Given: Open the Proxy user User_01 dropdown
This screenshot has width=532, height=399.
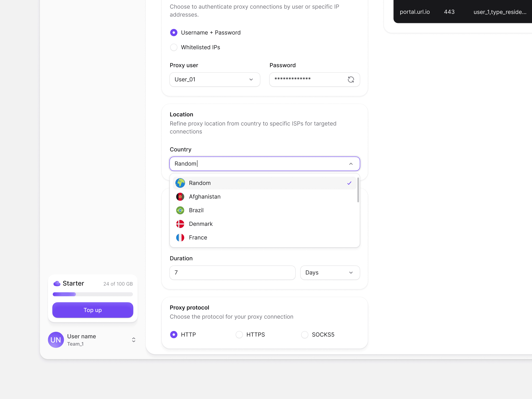Looking at the screenshot, I should tap(214, 79).
